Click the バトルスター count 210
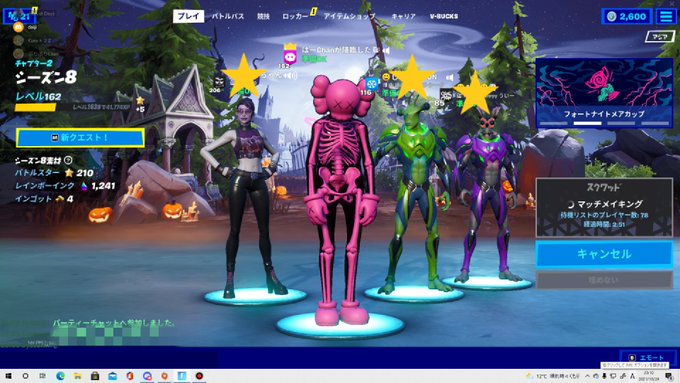 coord(85,173)
